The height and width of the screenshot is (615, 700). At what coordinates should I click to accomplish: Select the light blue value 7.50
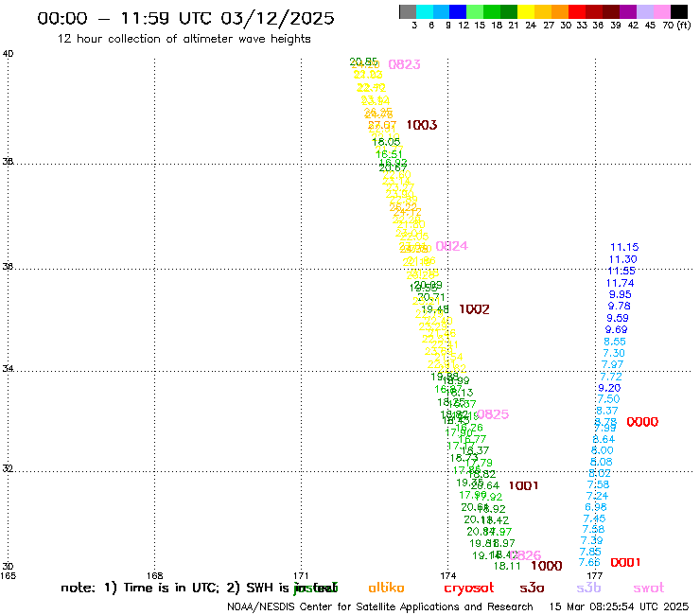tap(608, 399)
